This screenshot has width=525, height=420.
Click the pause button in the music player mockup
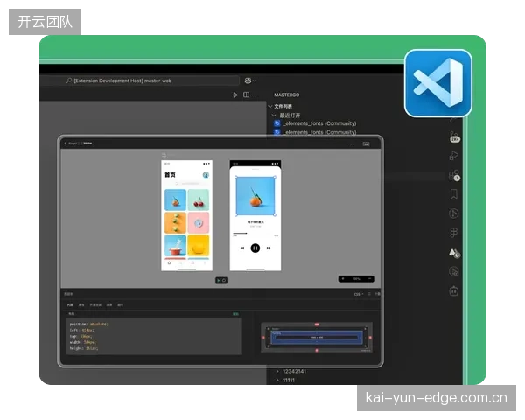coord(255,248)
